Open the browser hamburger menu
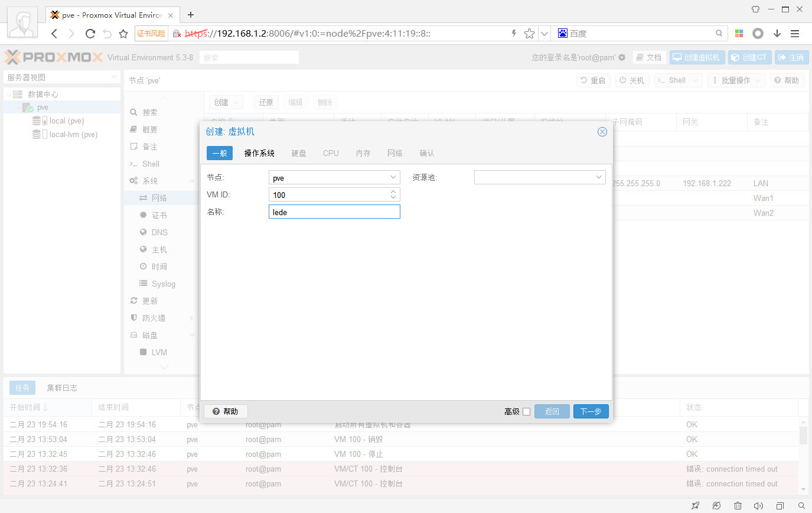Viewport: 812px width, 513px height. 795,34
